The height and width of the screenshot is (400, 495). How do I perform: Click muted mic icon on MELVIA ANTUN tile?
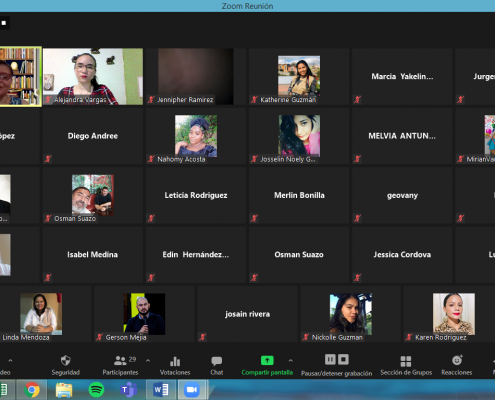pos(357,159)
